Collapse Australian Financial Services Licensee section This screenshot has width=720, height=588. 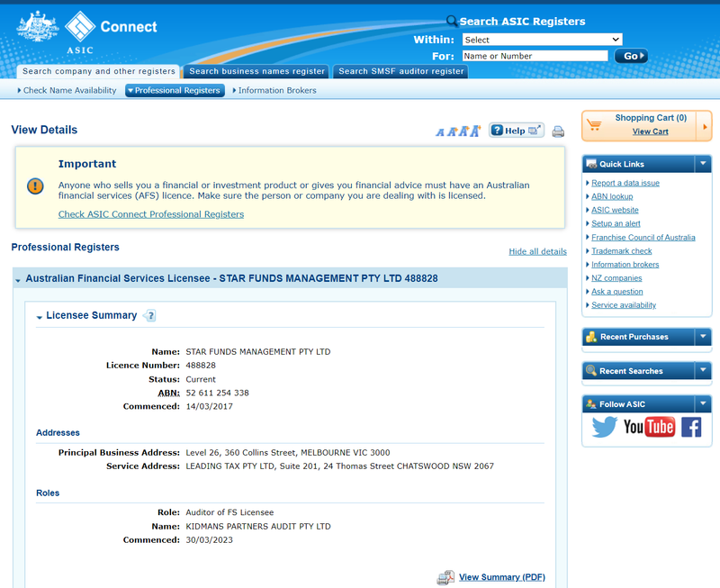point(18,280)
